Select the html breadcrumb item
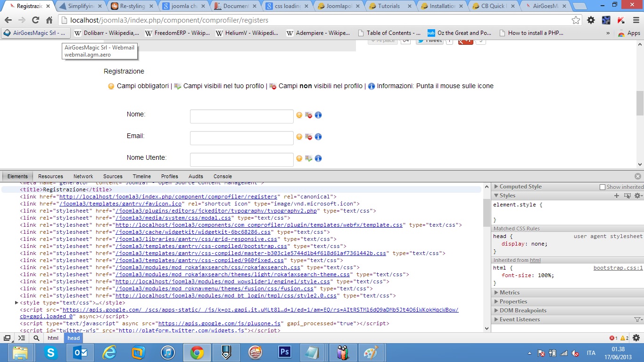Image resolution: width=644 pixels, height=362 pixels. coord(53,338)
